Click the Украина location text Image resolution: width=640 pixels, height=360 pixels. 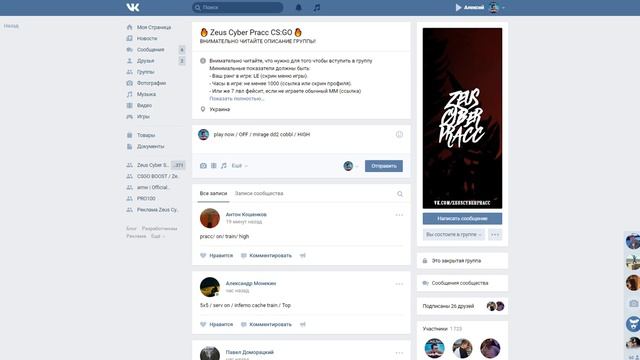point(220,109)
